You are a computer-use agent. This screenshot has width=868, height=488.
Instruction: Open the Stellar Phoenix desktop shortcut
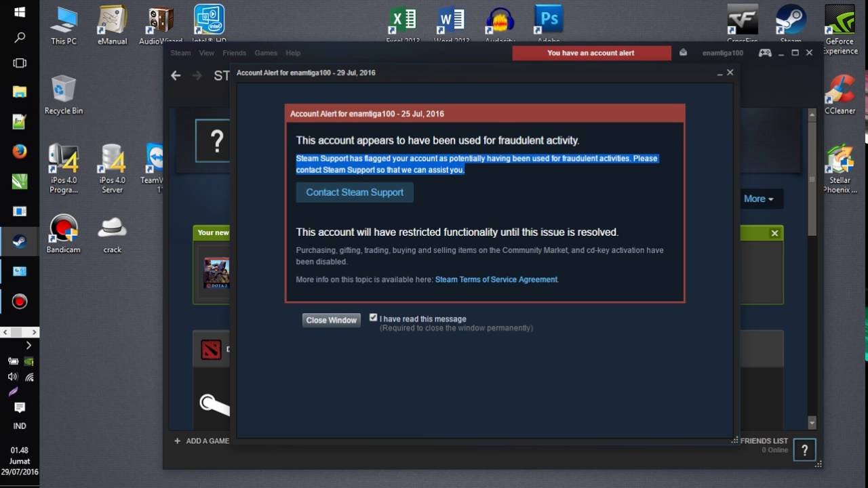[x=840, y=169]
